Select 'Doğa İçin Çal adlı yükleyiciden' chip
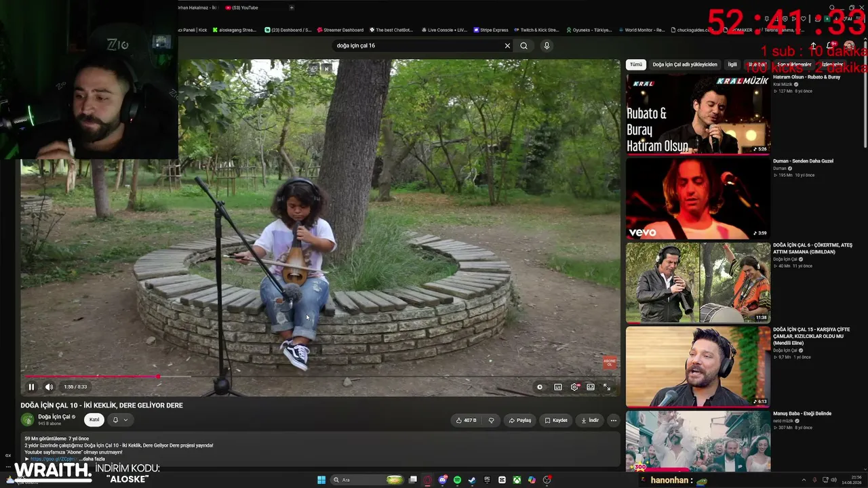 pyautogui.click(x=685, y=64)
